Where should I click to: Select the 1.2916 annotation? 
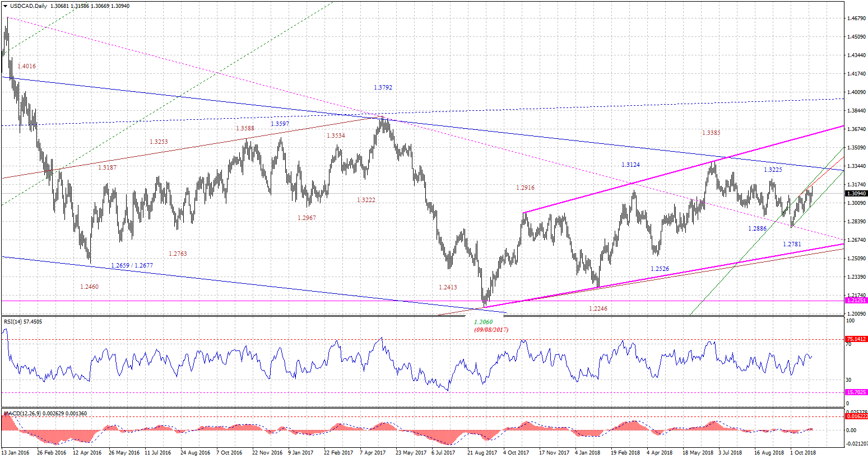click(x=525, y=188)
